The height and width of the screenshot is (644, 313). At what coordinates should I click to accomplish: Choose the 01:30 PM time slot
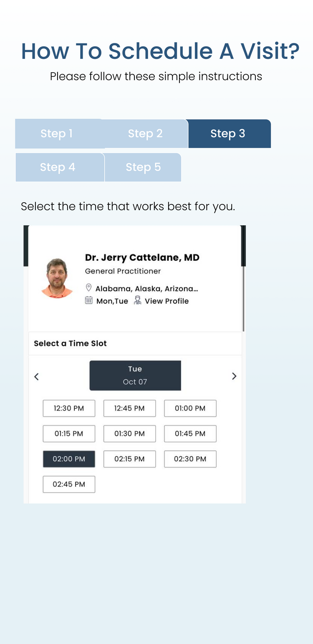pyautogui.click(x=129, y=434)
